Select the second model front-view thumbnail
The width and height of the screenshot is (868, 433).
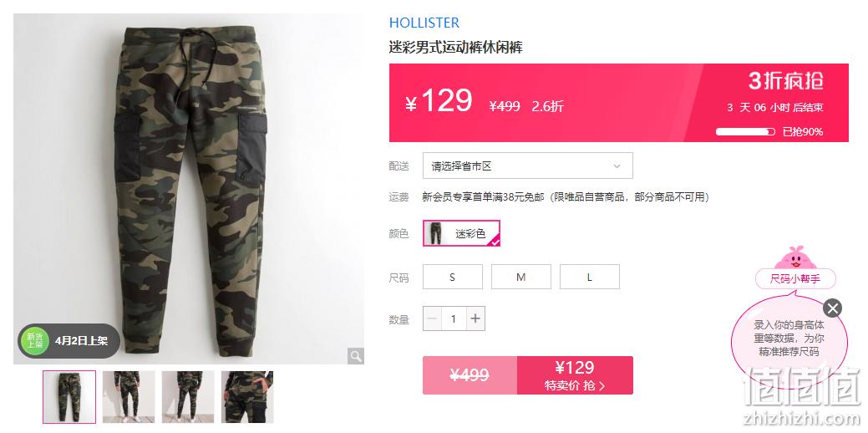pyautogui.click(x=129, y=396)
